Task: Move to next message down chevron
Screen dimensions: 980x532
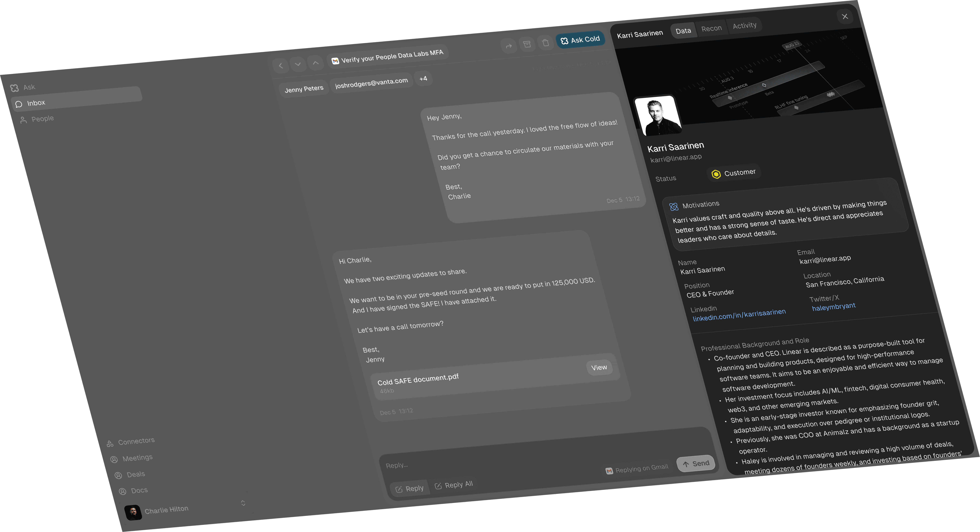Action: point(298,64)
